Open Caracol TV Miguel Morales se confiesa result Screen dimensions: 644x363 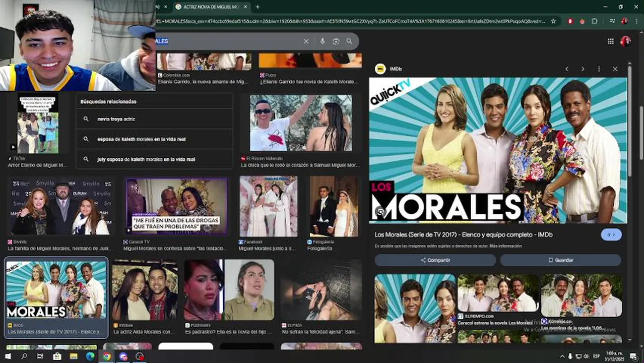(176, 206)
